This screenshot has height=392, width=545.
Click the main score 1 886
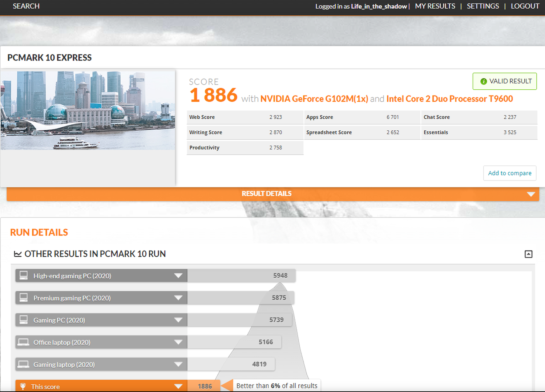(213, 95)
